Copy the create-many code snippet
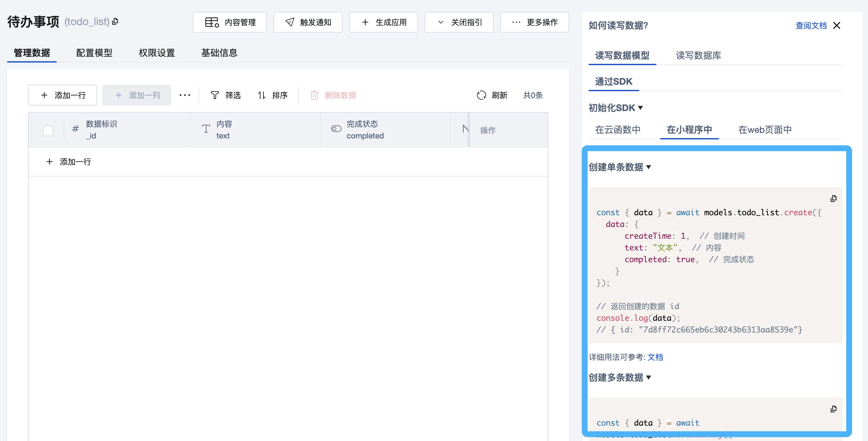 [833, 409]
